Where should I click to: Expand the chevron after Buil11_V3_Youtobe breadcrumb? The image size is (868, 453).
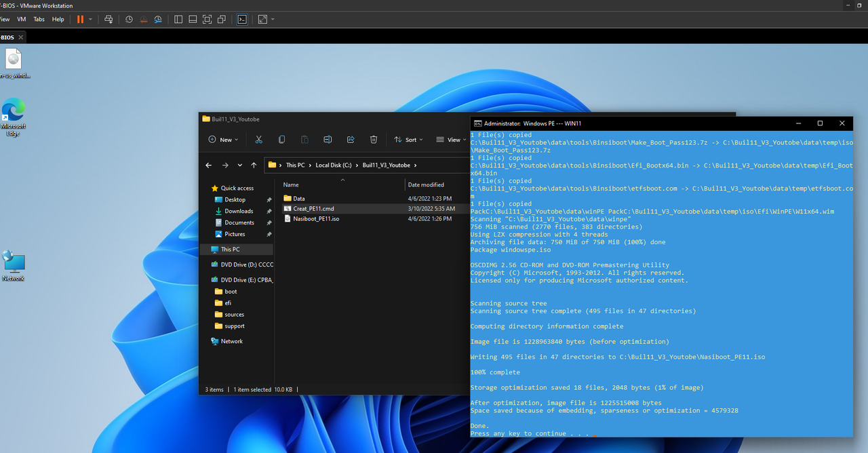(415, 165)
